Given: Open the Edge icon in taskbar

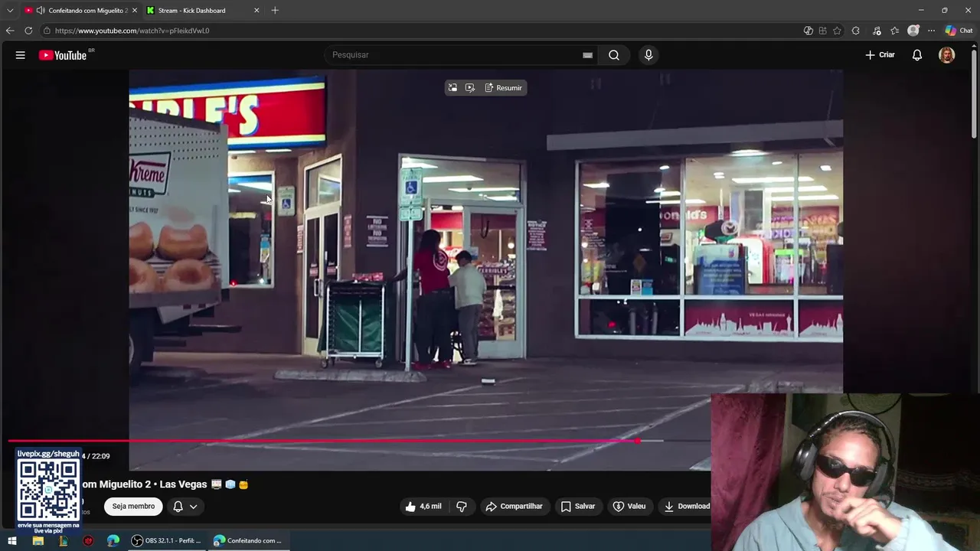Looking at the screenshot, I should pos(113,541).
